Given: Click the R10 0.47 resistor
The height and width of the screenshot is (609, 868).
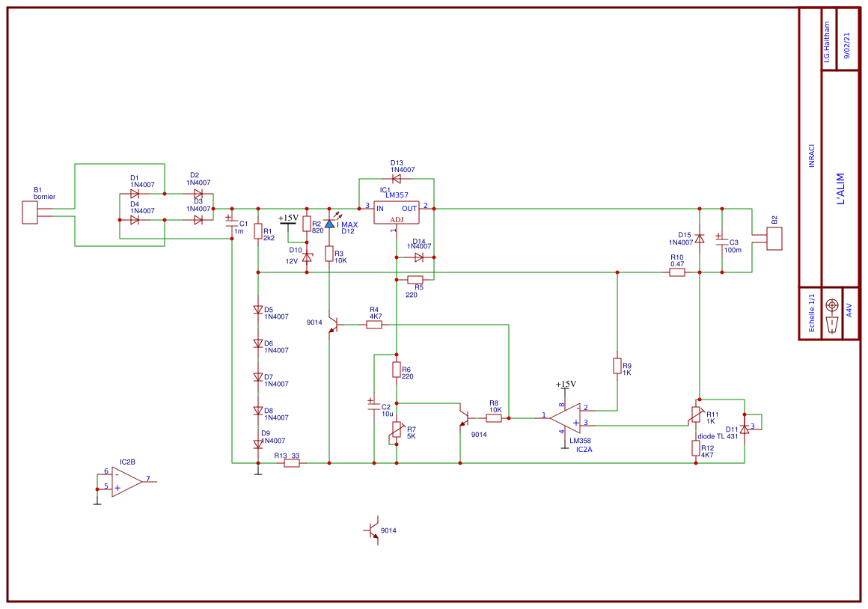Looking at the screenshot, I should coord(677,272).
